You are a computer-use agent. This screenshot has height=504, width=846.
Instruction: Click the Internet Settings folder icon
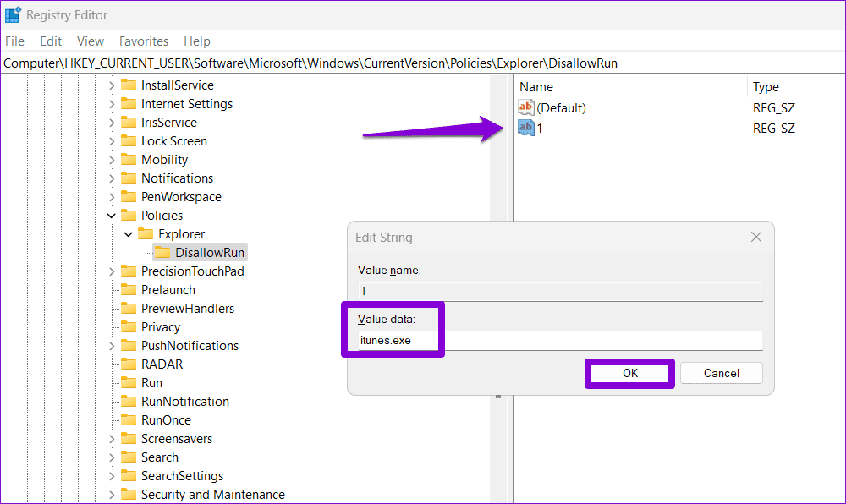(x=129, y=103)
